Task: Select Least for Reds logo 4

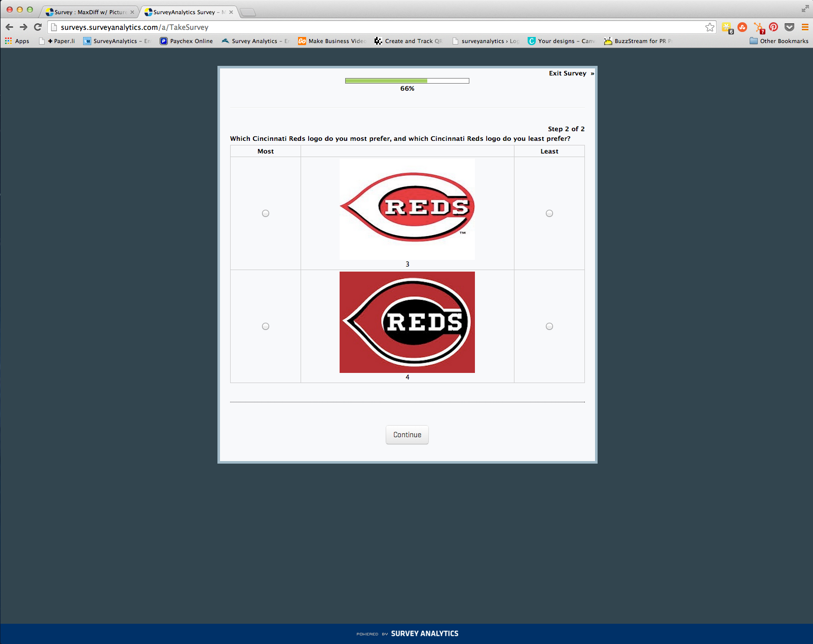Action: click(x=549, y=326)
